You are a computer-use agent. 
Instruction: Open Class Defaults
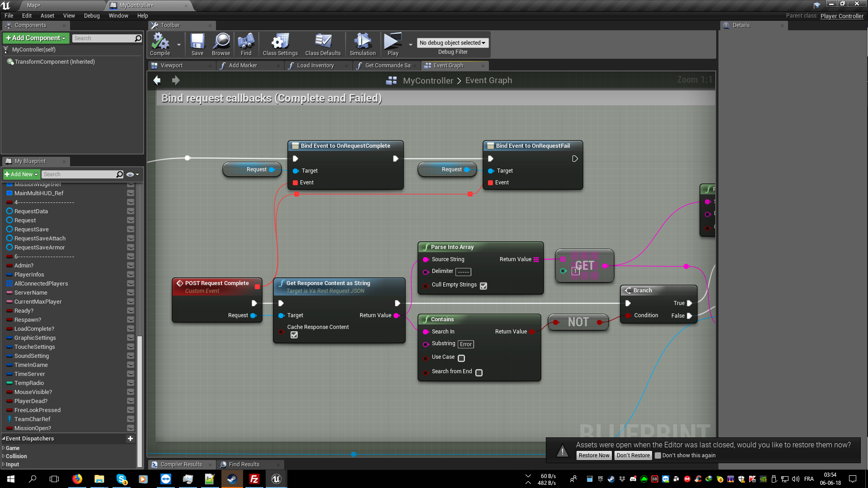point(322,44)
